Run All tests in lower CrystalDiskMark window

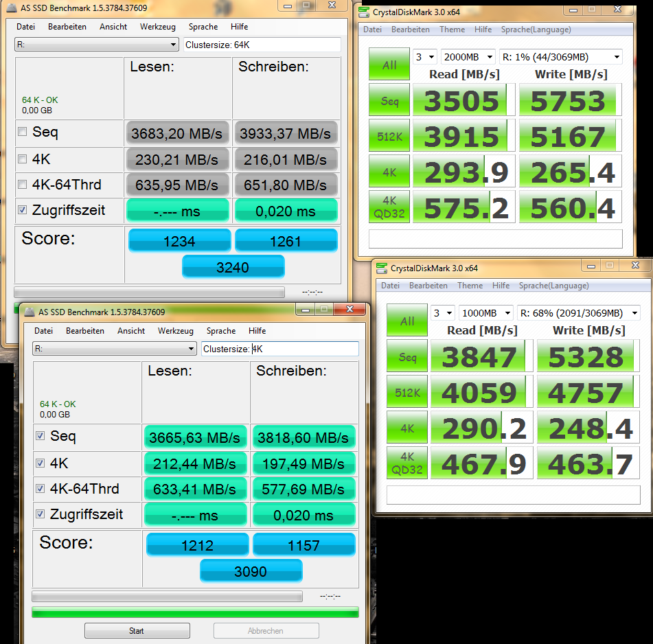click(407, 320)
